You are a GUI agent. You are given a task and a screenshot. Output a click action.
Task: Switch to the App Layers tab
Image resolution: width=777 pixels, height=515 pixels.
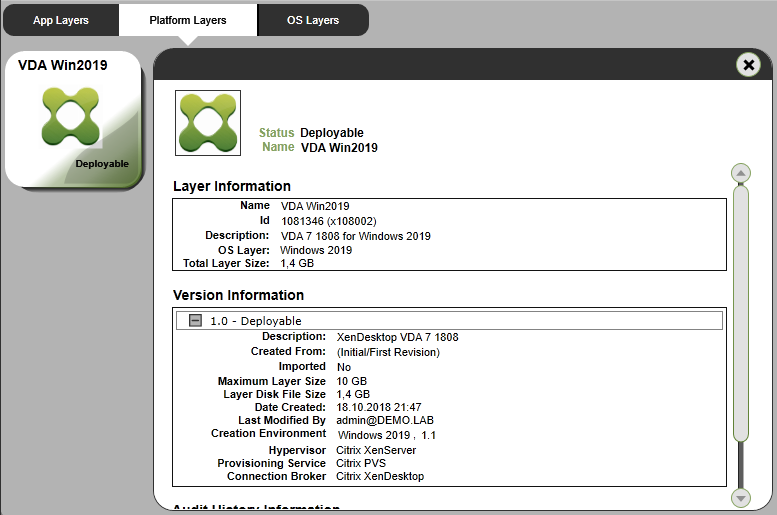(x=60, y=20)
